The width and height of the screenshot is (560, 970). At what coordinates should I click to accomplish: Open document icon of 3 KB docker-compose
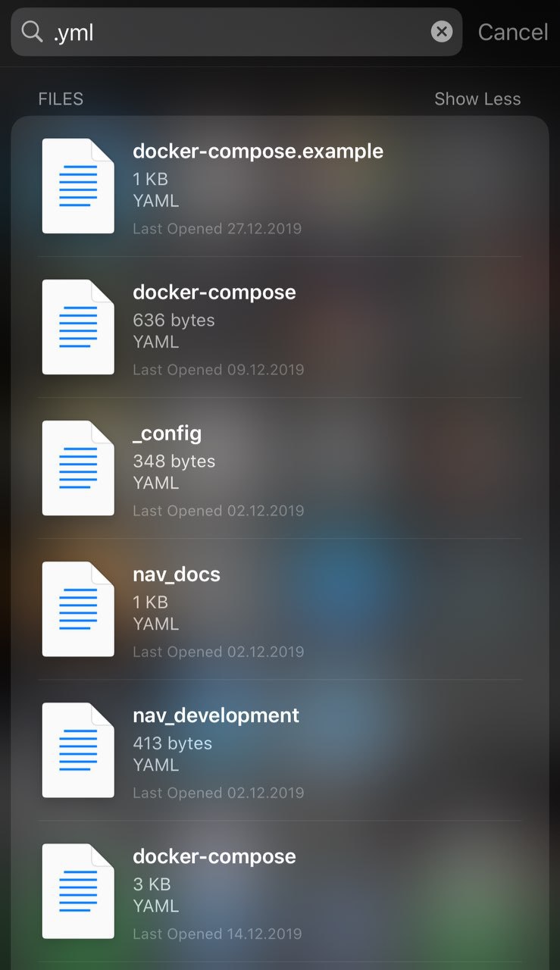(78, 890)
